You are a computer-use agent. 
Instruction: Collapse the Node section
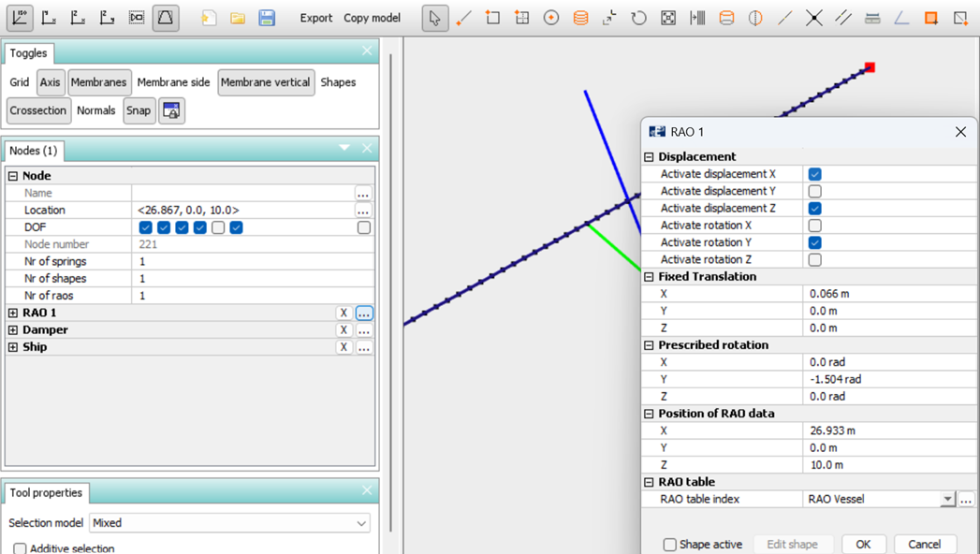click(12, 176)
